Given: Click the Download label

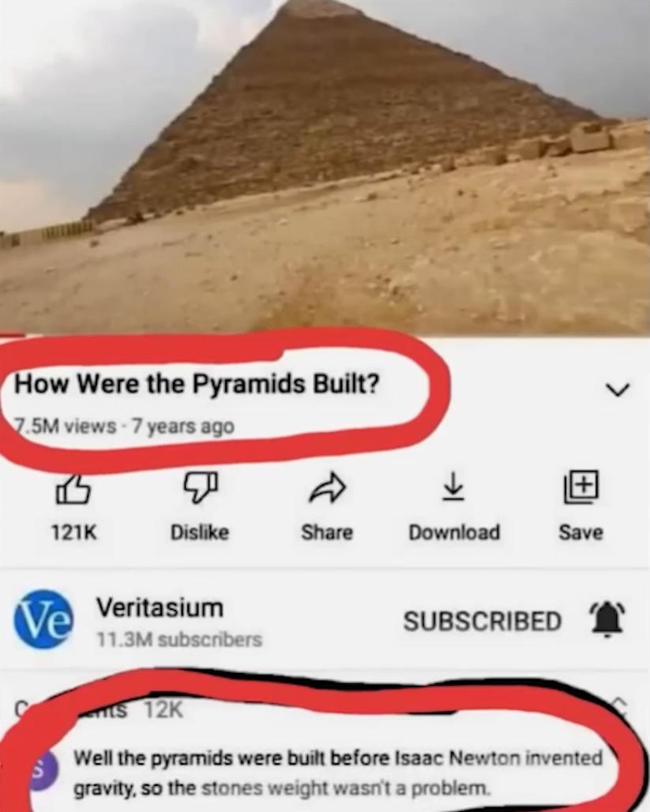Looking at the screenshot, I should [x=454, y=532].
